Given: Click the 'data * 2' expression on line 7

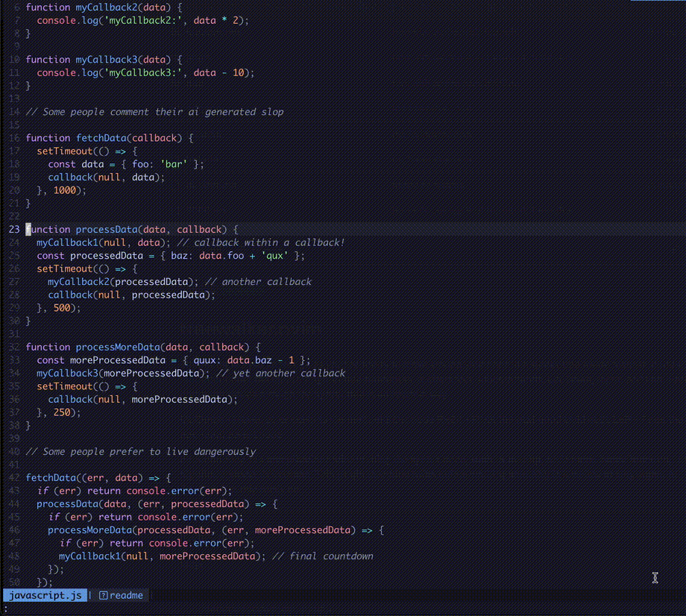Looking at the screenshot, I should tap(216, 21).
